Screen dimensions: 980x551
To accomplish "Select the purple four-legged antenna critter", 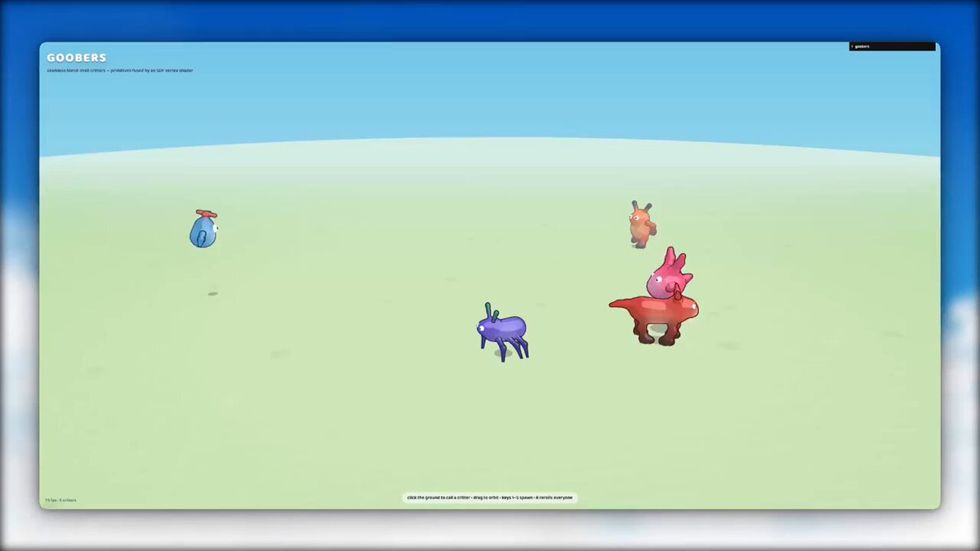I will click(x=502, y=332).
